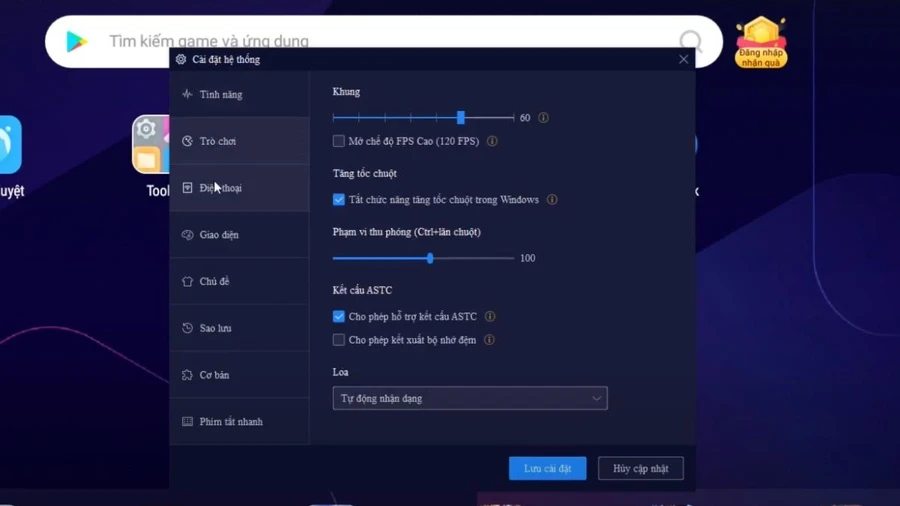Click the game icon beside Trò chơi
This screenshot has height=506, width=900.
(187, 141)
